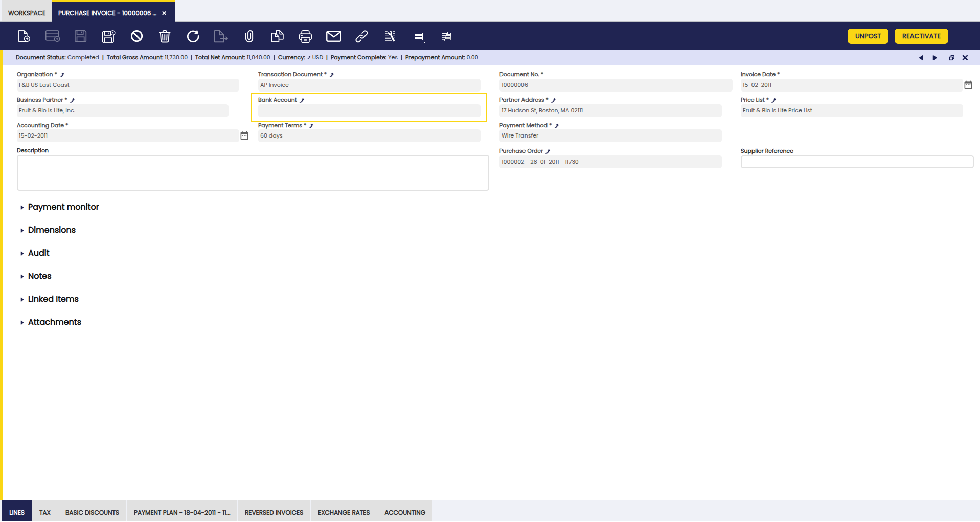Image resolution: width=980 pixels, height=522 pixels.
Task: Email the invoice with the envelope icon
Action: [334, 36]
